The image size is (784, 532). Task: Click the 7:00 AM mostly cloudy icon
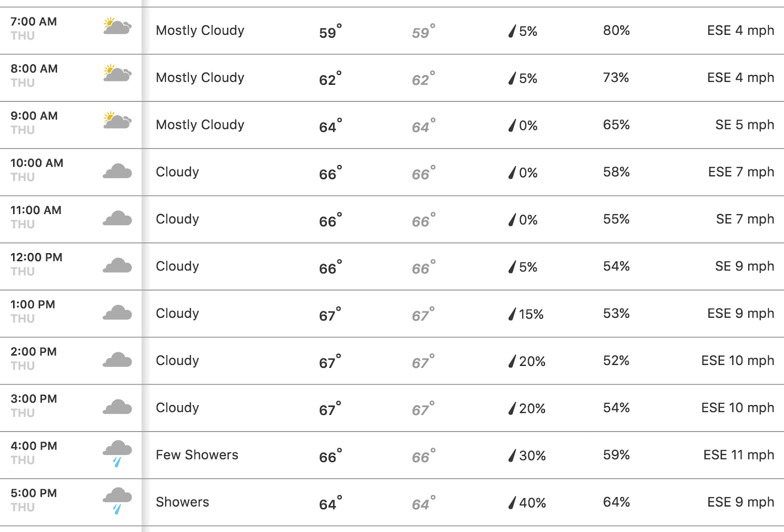coord(118,26)
